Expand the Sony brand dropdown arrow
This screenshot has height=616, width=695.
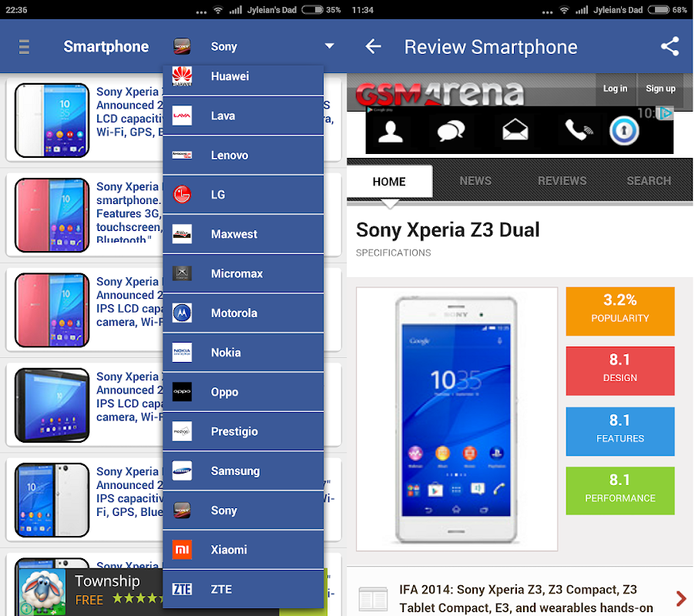coord(329,46)
